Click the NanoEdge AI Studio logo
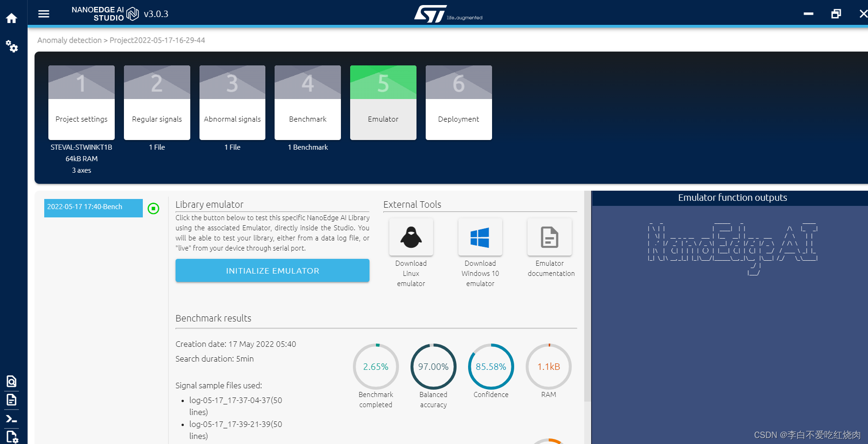Viewport: 868px width, 444px height. point(105,14)
